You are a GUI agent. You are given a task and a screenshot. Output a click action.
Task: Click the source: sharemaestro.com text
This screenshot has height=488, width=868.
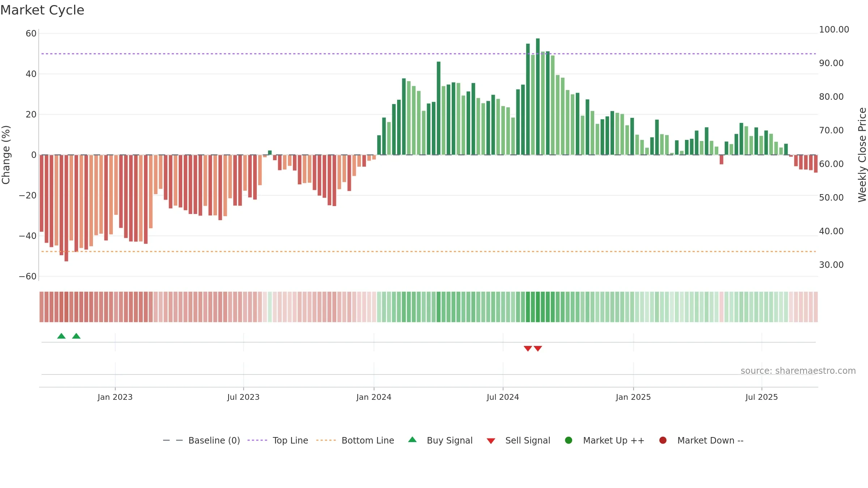798,371
